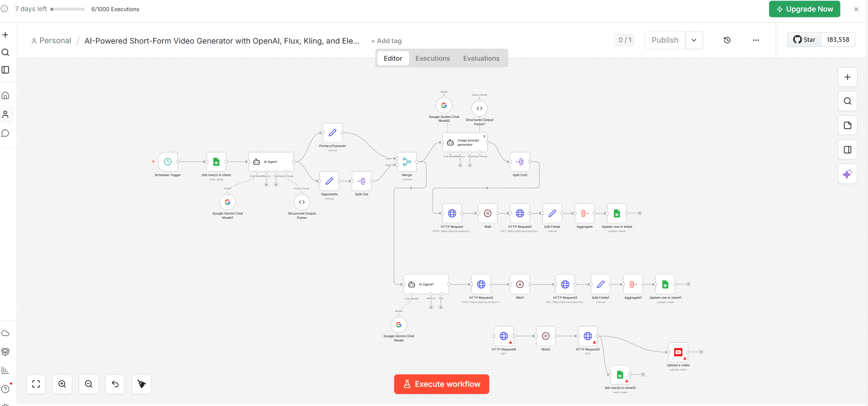This screenshot has height=406, width=868.
Task: Click the zoom to fit button
Action: pos(36,384)
